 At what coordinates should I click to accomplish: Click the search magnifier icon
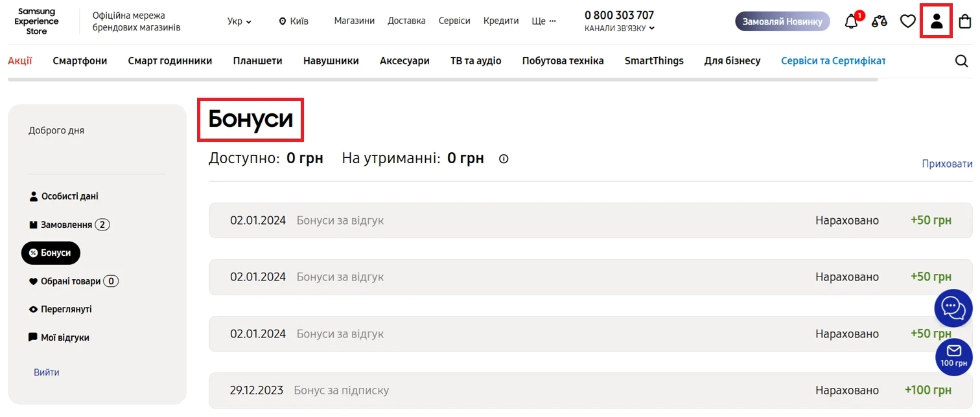click(x=961, y=61)
